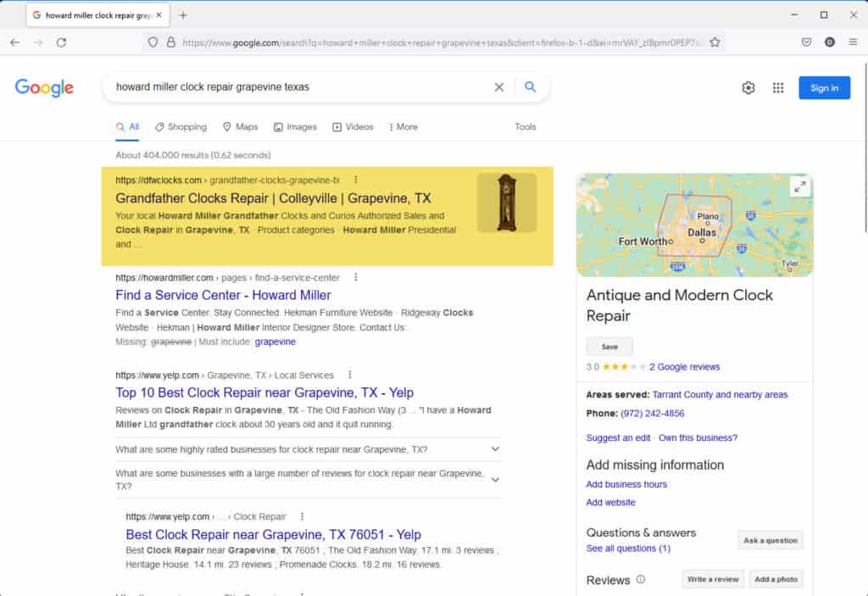This screenshot has height=596, width=868.
Task: Open three-dot menu next to howardmiller.com result
Action: pos(355,277)
